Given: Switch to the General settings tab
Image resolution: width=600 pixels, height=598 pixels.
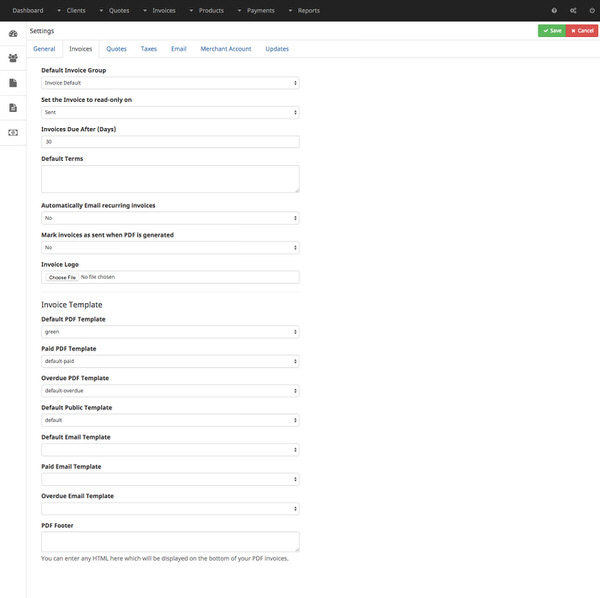Looking at the screenshot, I should pos(44,49).
